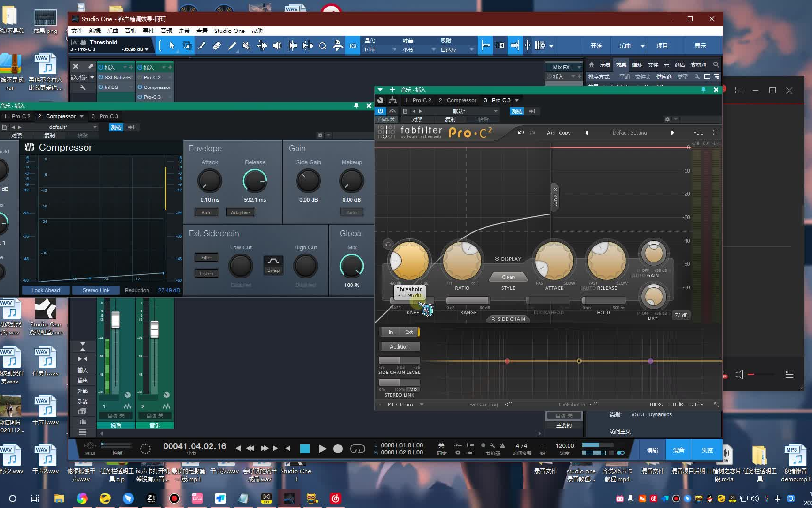
Task: Open the 事件 menu in Studio One
Action: click(148, 31)
